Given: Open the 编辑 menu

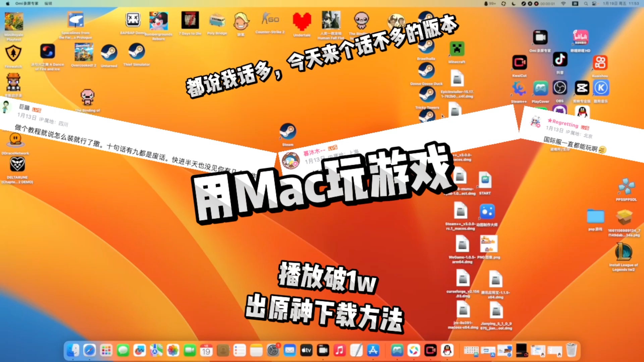Looking at the screenshot, I should tap(48, 3).
